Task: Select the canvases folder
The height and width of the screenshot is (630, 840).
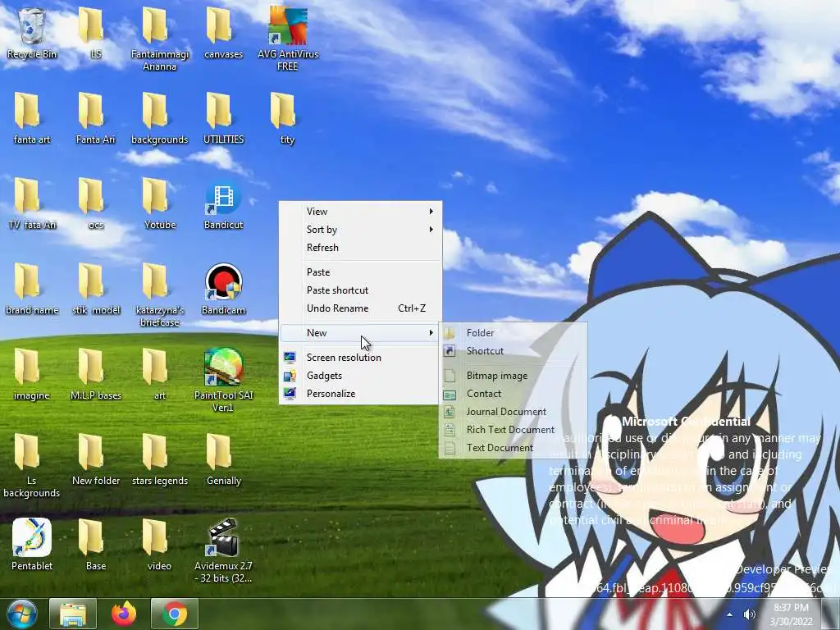Action: click(x=223, y=33)
